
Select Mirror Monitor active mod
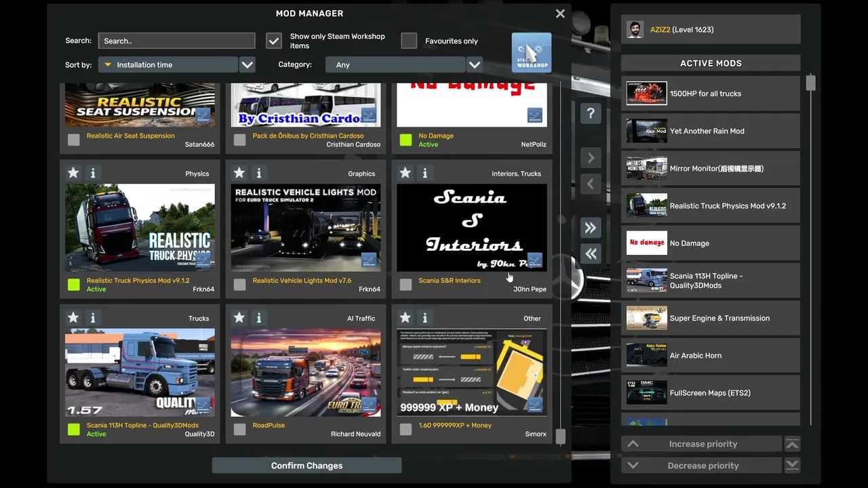711,168
